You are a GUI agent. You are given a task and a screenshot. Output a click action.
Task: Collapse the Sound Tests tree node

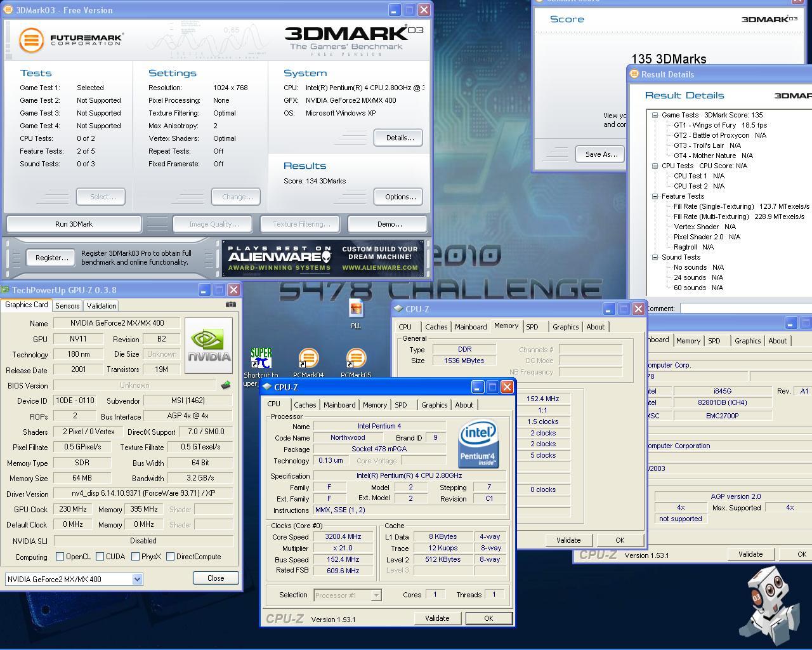[655, 257]
